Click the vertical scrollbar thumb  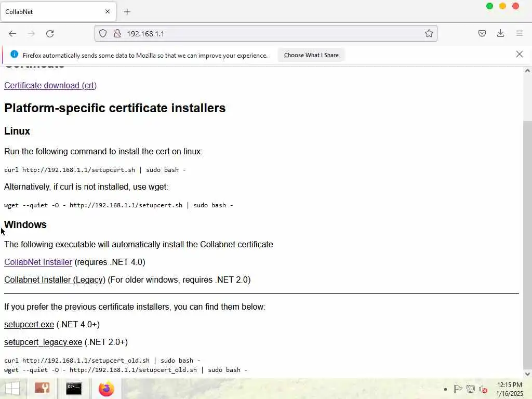click(x=527, y=244)
